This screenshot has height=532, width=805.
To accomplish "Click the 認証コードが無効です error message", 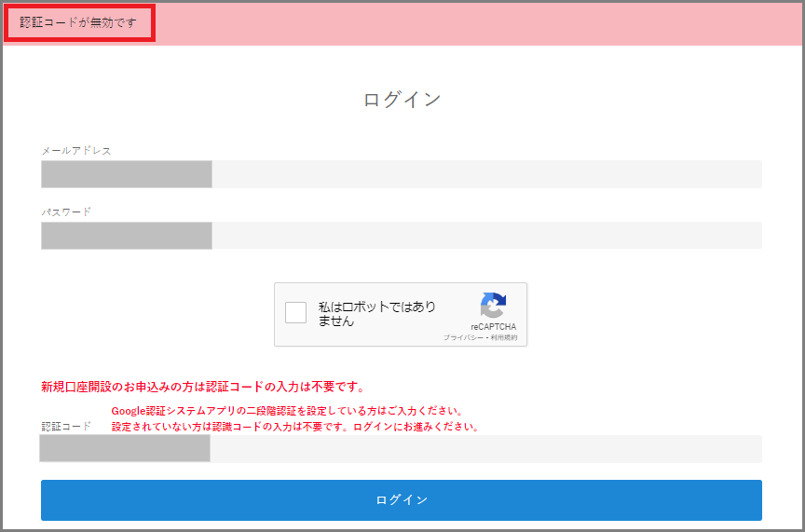I will (78, 23).
